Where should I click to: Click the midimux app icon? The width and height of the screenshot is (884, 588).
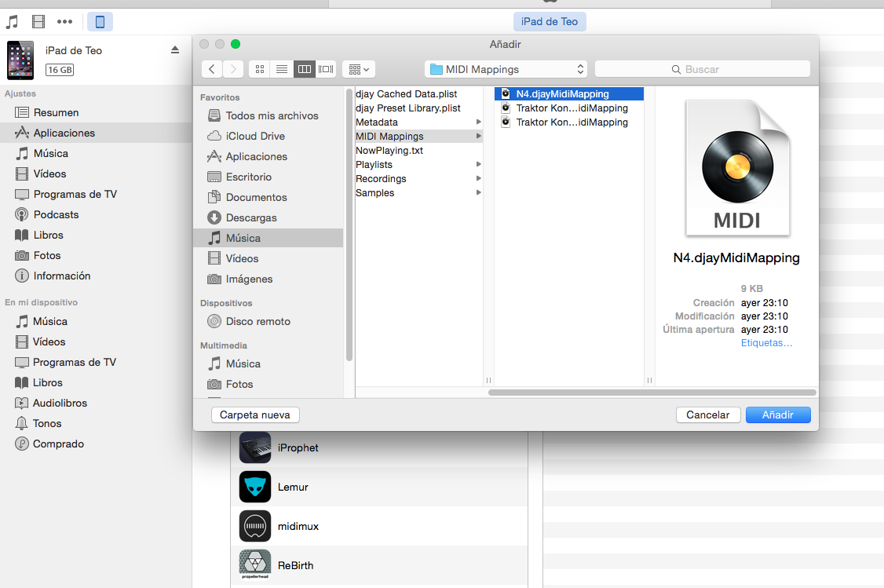point(254,526)
